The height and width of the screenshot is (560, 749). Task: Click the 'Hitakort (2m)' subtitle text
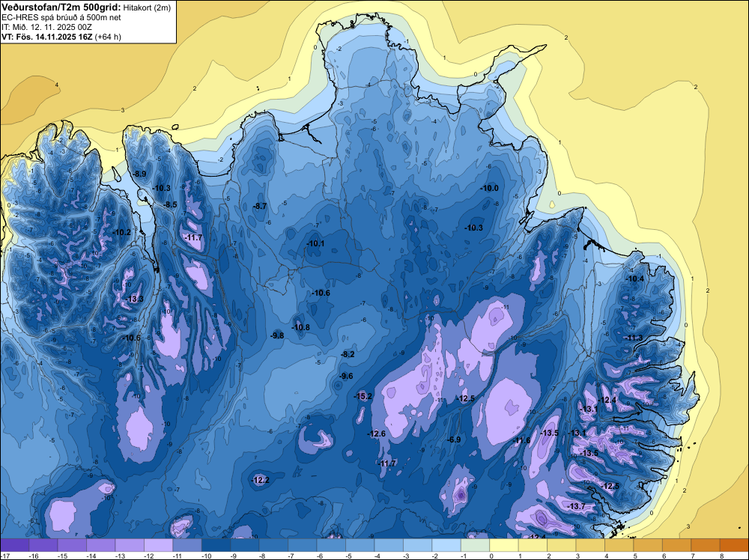[x=147, y=7]
